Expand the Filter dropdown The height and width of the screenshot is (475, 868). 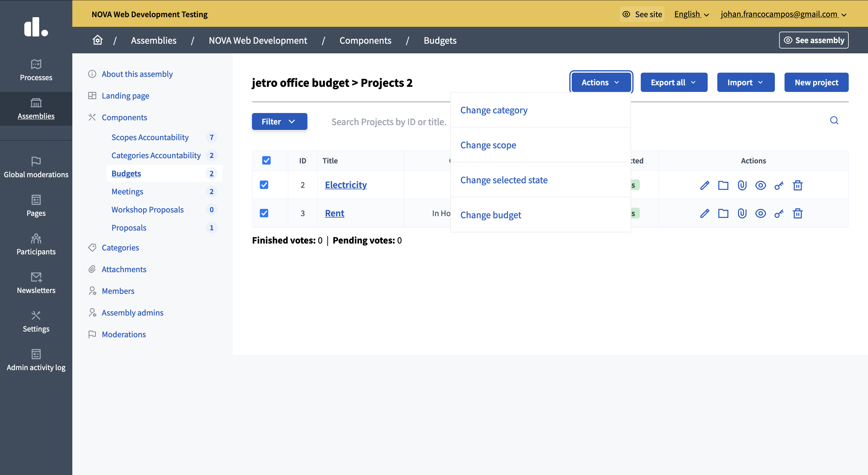coord(279,122)
